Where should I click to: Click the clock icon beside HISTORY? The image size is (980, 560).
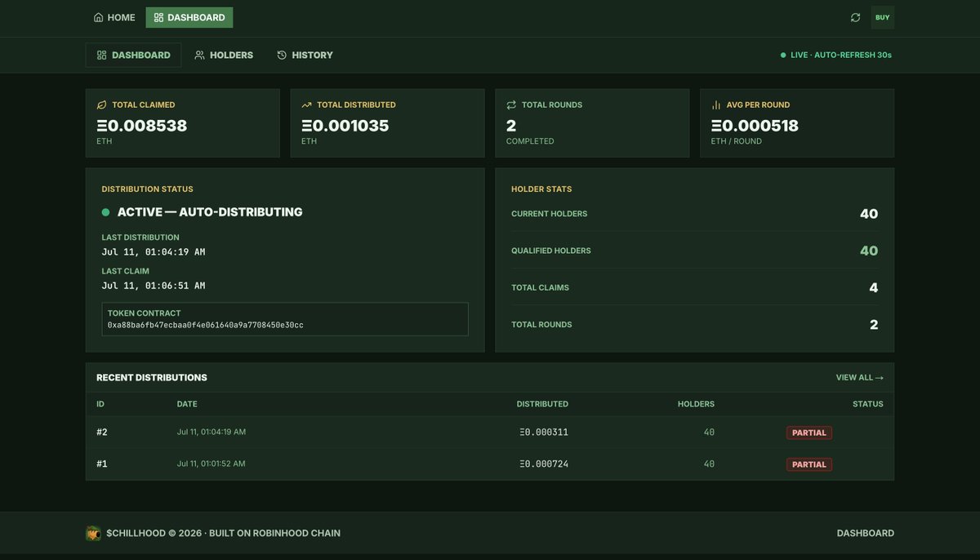[282, 55]
